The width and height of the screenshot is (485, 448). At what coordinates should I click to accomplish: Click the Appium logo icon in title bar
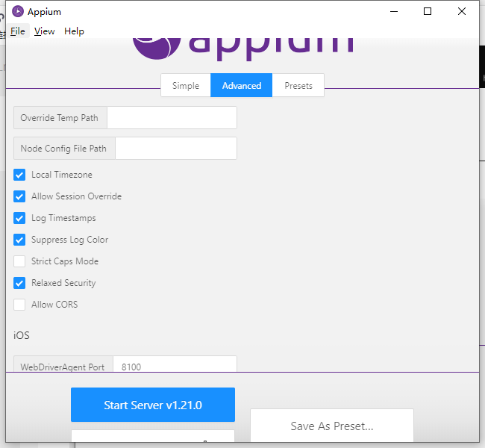(x=18, y=11)
